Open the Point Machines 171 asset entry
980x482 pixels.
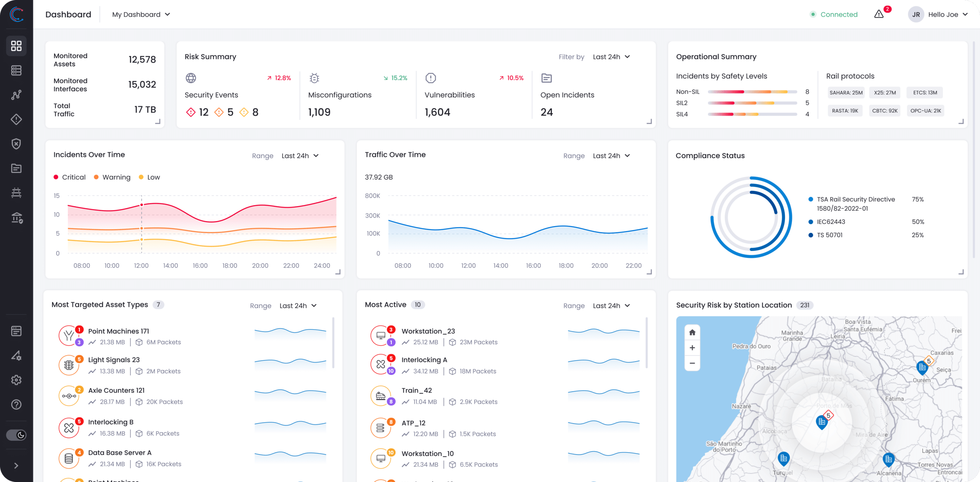(119, 331)
